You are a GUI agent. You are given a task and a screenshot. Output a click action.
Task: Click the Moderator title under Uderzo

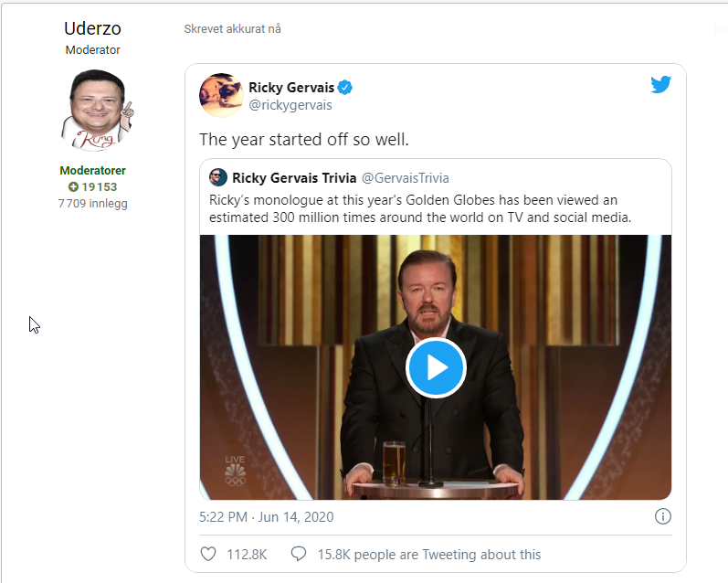pyautogui.click(x=92, y=49)
